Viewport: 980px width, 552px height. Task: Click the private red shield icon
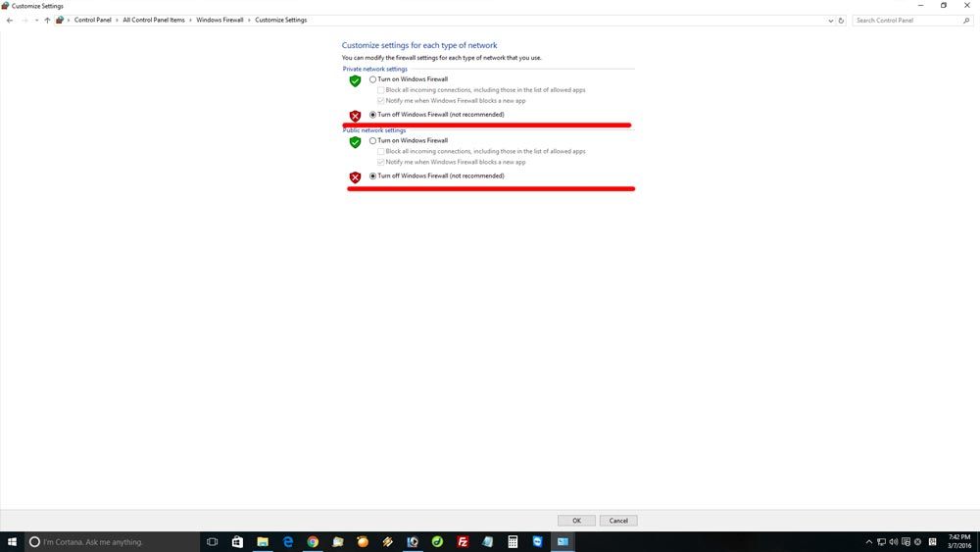[x=355, y=116]
